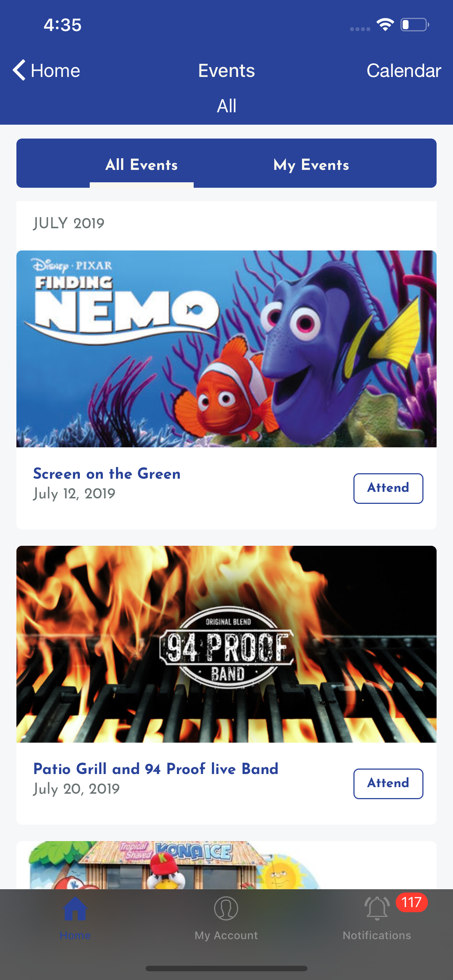Tap the battery indicator icon

[415, 25]
